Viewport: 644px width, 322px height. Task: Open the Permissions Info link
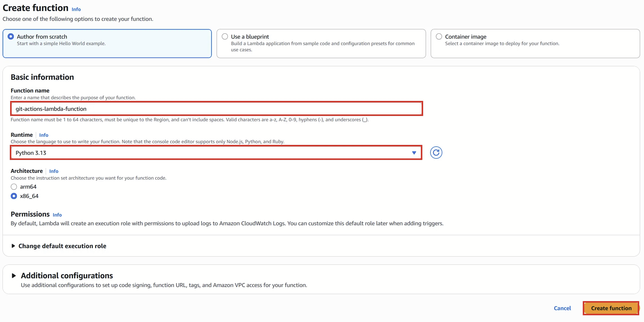57,215
